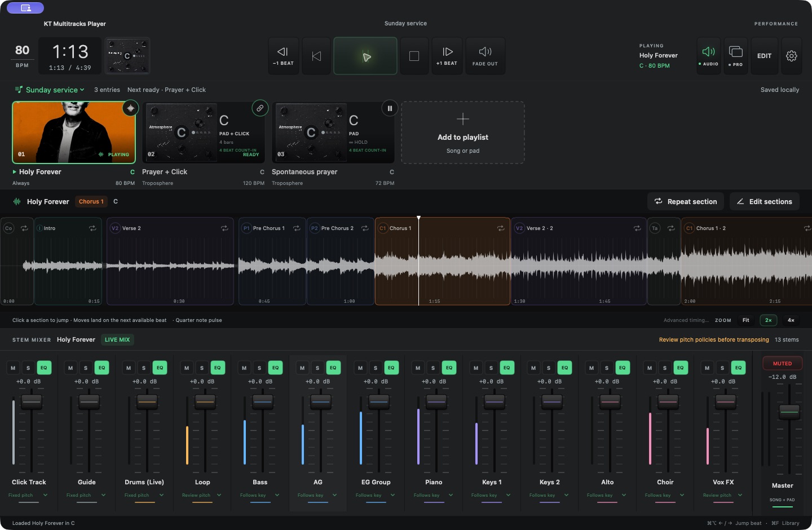The height and width of the screenshot is (530, 812).
Task: Jump to Chorus 1 section
Action: [x=443, y=261]
